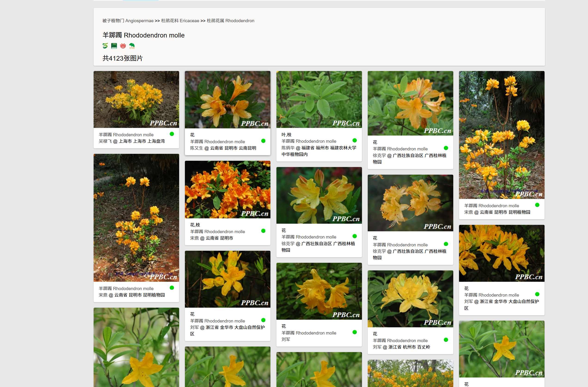Click green dot on 刘军 百丈岭 card
The image size is (588, 387).
click(x=446, y=340)
